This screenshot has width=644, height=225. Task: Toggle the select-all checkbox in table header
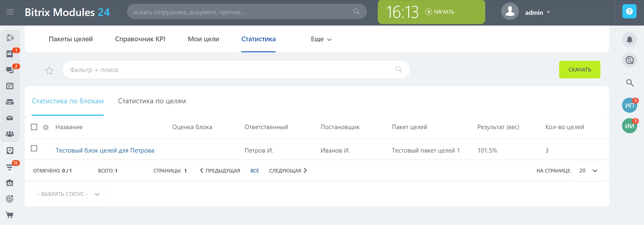pos(34,127)
